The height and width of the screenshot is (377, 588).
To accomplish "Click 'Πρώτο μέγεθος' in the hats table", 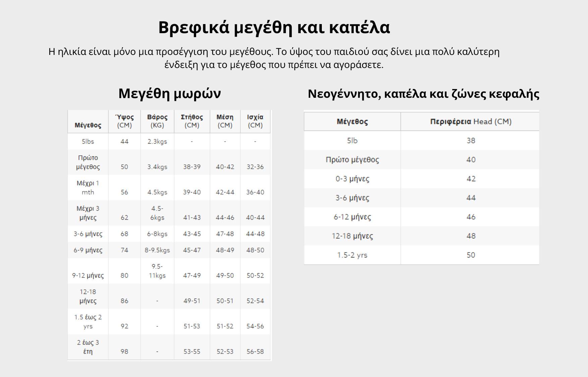I will (352, 160).
